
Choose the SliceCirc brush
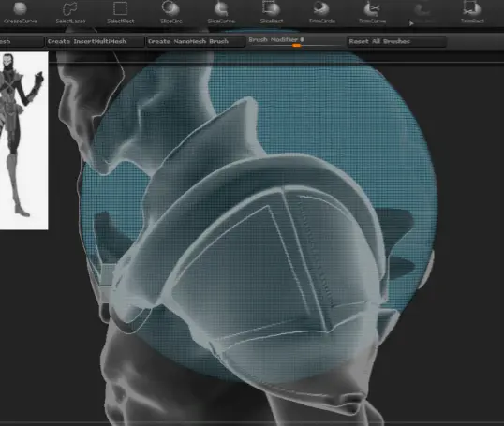pos(171,12)
